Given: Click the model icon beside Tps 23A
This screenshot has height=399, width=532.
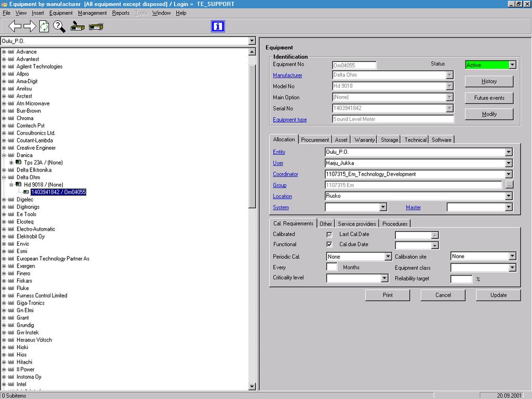Looking at the screenshot, I should point(19,162).
